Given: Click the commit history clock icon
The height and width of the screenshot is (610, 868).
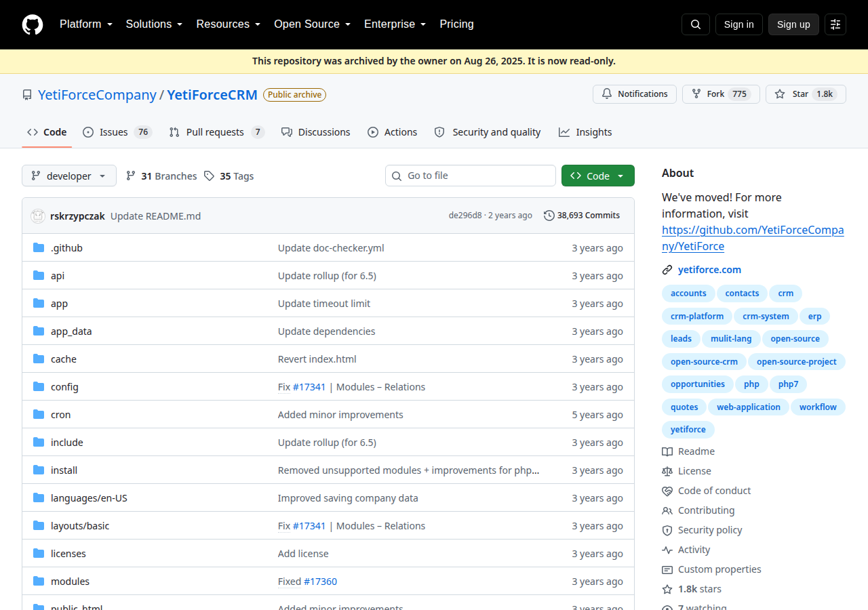Looking at the screenshot, I should (x=549, y=216).
